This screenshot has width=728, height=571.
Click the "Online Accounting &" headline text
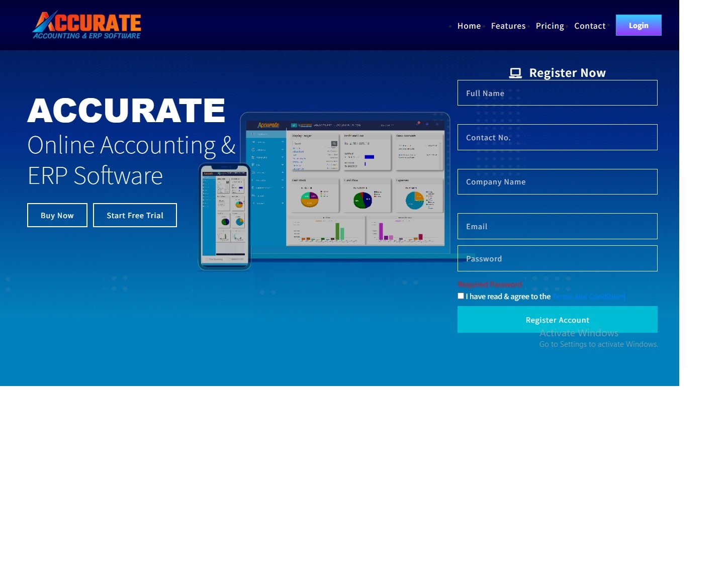click(x=131, y=145)
